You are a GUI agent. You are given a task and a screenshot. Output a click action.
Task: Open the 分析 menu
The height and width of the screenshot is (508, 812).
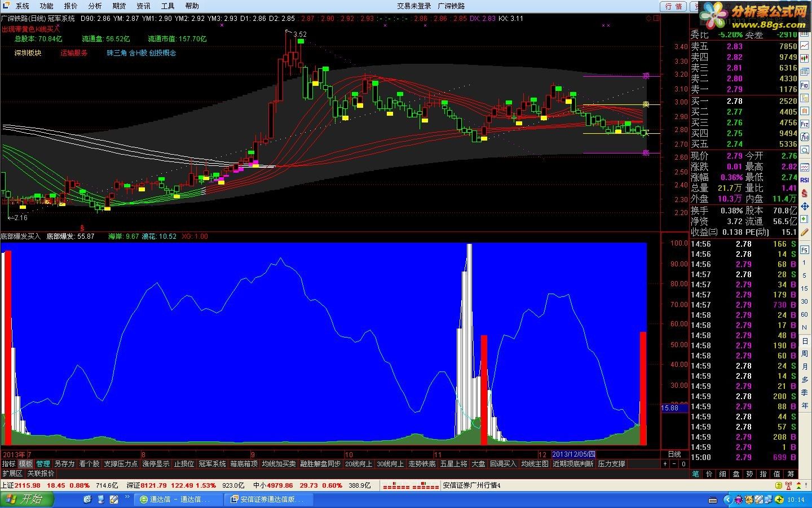tap(95, 6)
